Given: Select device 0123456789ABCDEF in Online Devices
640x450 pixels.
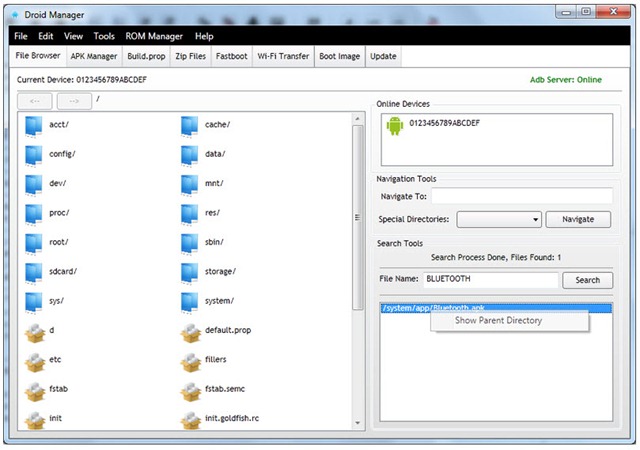Looking at the screenshot, I should pos(444,123).
